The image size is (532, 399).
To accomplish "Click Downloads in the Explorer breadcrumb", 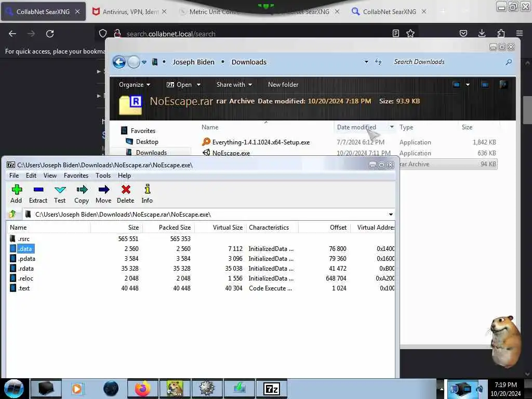I will pyautogui.click(x=249, y=62).
